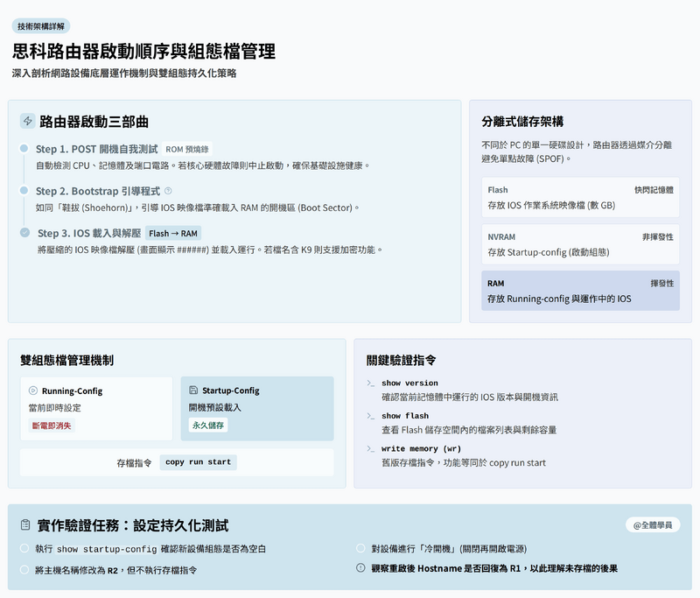The height and width of the screenshot is (598, 700).
Task: Click the 技術架構詳解 tag at the top
Action: point(41,26)
